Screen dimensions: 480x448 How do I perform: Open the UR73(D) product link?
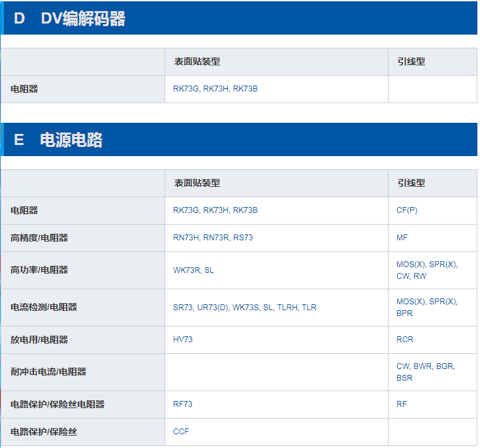click(x=213, y=308)
